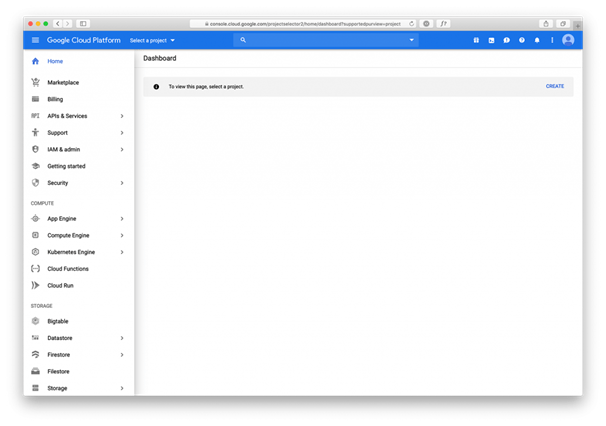Click the Home icon in sidebar

pyautogui.click(x=36, y=61)
